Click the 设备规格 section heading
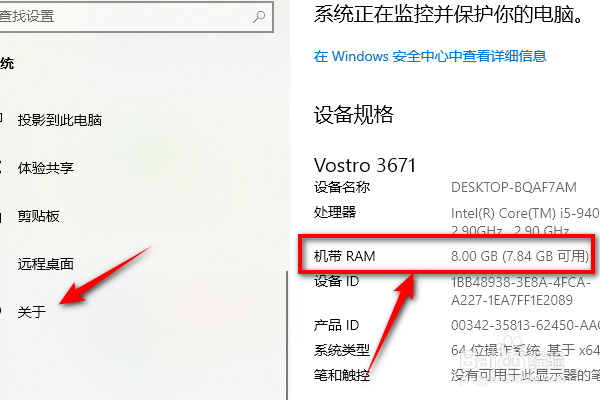This screenshot has height=400, width=600. point(354,114)
